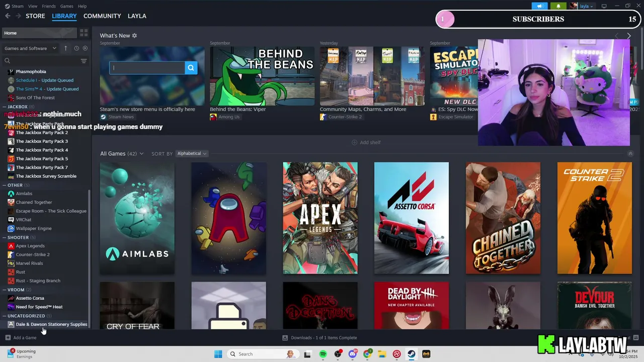This screenshot has width=644, height=362.
Task: Change Alphabetical sort dropdown
Action: (192, 153)
